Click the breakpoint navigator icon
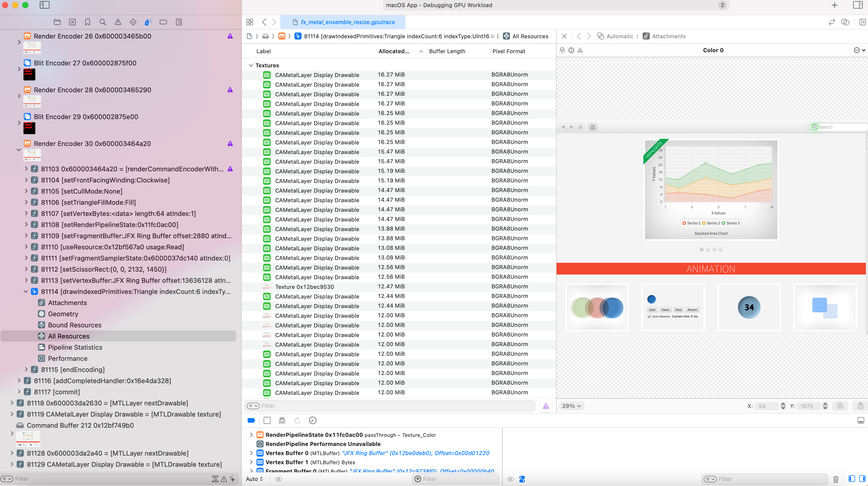The height and width of the screenshot is (486, 868). pos(163,22)
